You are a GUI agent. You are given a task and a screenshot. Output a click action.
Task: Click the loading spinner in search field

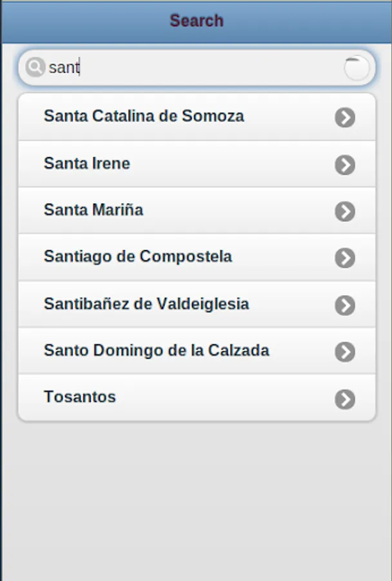(x=357, y=68)
